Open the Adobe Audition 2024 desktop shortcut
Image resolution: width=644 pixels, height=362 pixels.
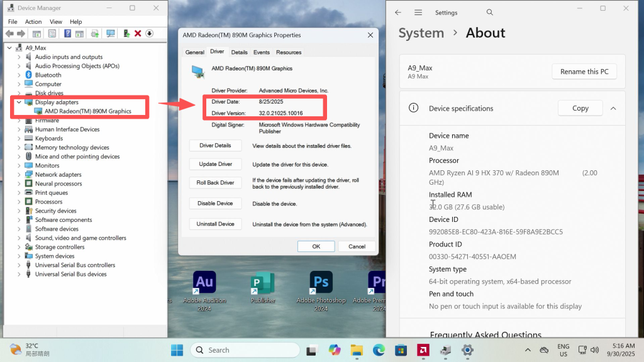[x=204, y=286]
